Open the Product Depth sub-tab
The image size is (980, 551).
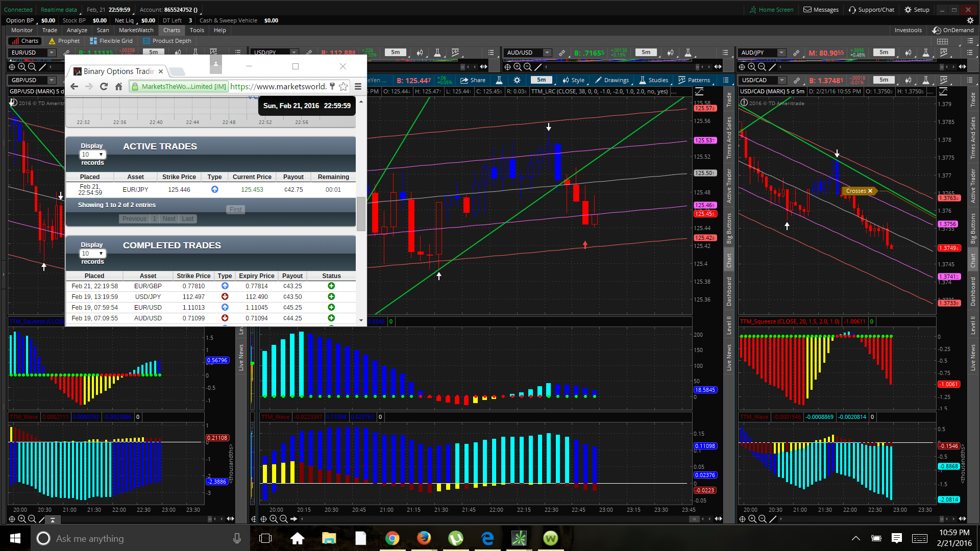(167, 41)
